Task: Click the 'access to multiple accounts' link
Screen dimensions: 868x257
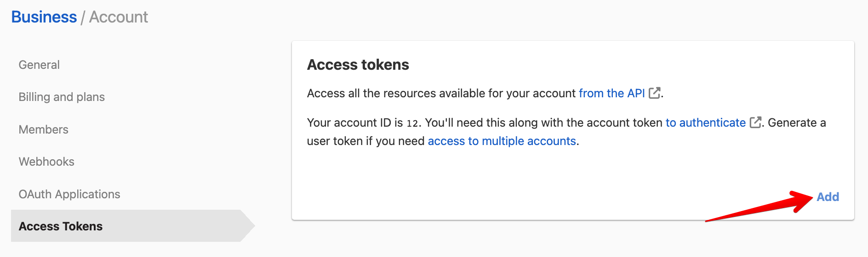Action: click(502, 141)
